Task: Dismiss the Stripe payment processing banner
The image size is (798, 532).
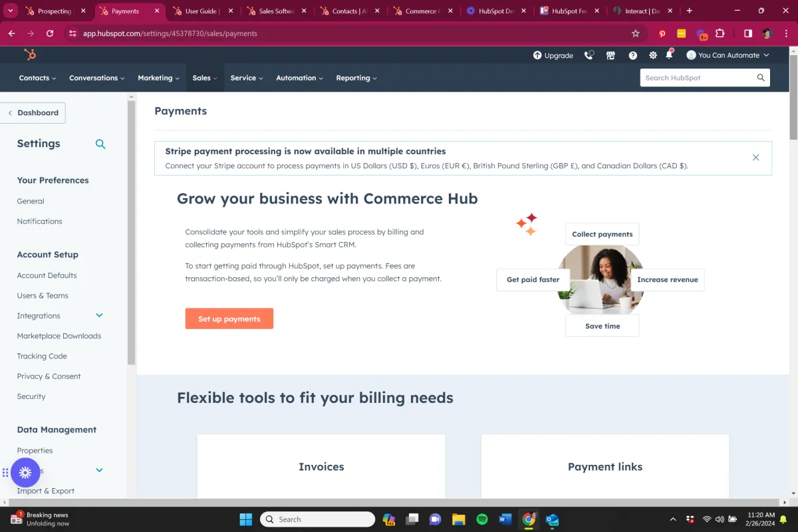Action: click(755, 158)
